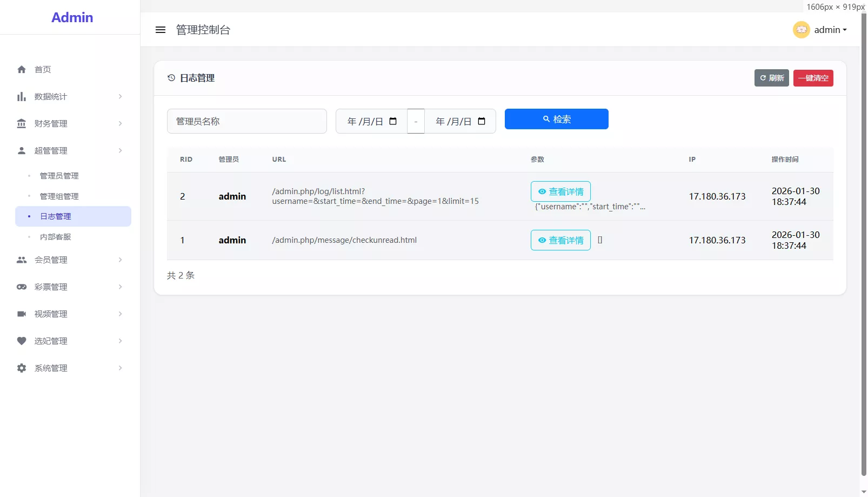Open 财务管理 via its bank icon
868x497 pixels.
point(22,123)
